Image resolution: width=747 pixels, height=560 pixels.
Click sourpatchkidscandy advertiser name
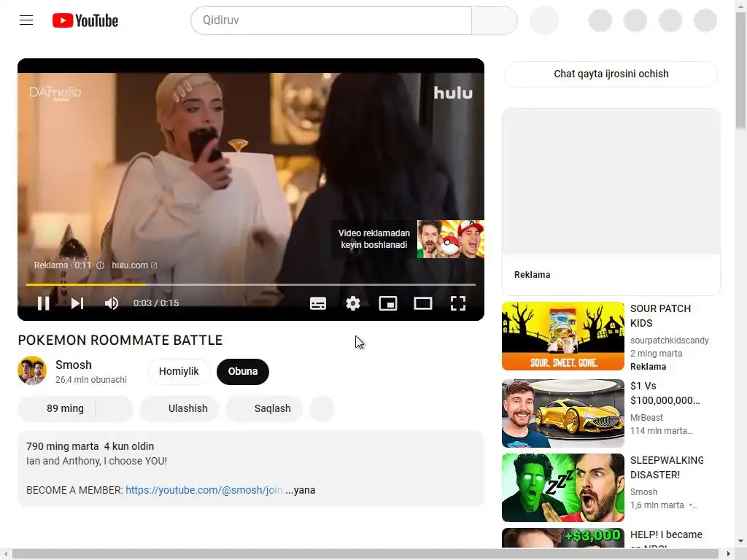pos(670,341)
